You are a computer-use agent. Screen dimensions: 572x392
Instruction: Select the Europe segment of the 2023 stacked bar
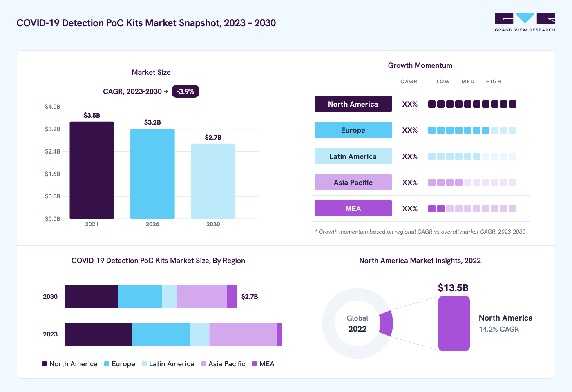(x=161, y=334)
